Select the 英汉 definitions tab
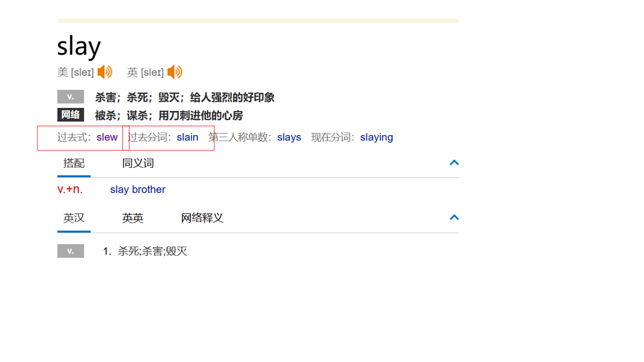The height and width of the screenshot is (362, 644). point(74,218)
